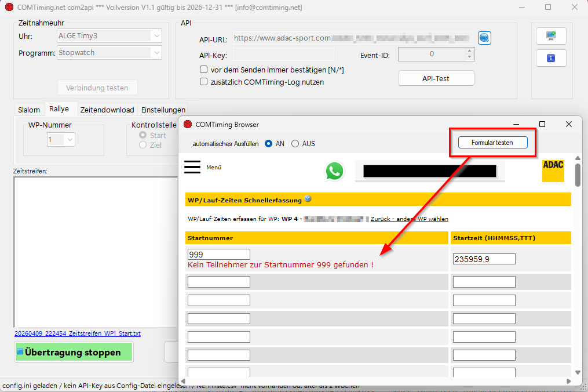This screenshot has height=392, width=588.
Task: Follow 'Zurück - andere WP wählen' link
Action: (409, 219)
